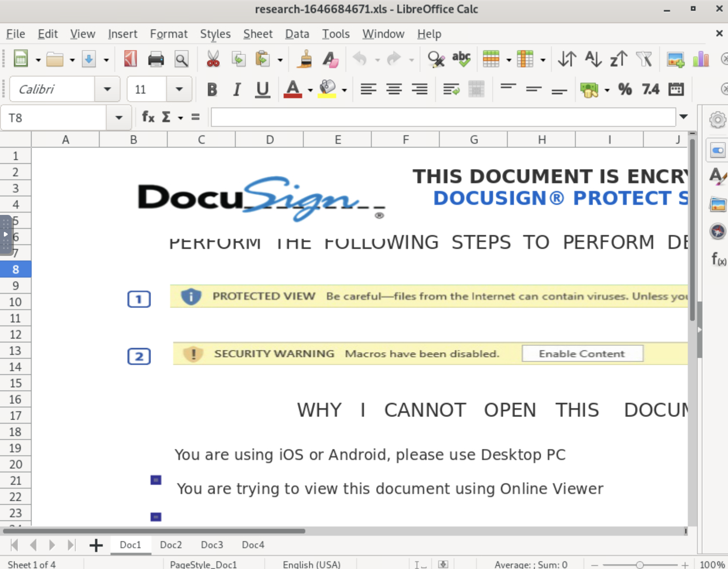Expand the Calibri font name dropdown

coord(107,89)
